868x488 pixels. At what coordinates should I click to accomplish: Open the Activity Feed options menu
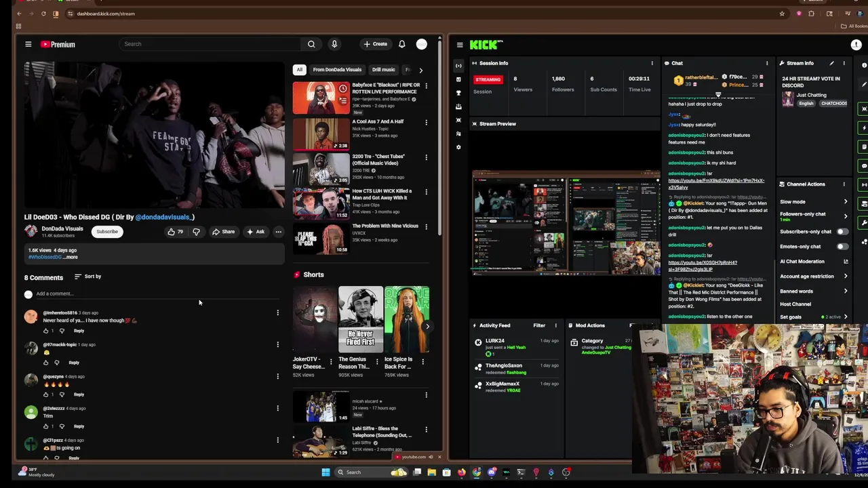tap(555, 326)
